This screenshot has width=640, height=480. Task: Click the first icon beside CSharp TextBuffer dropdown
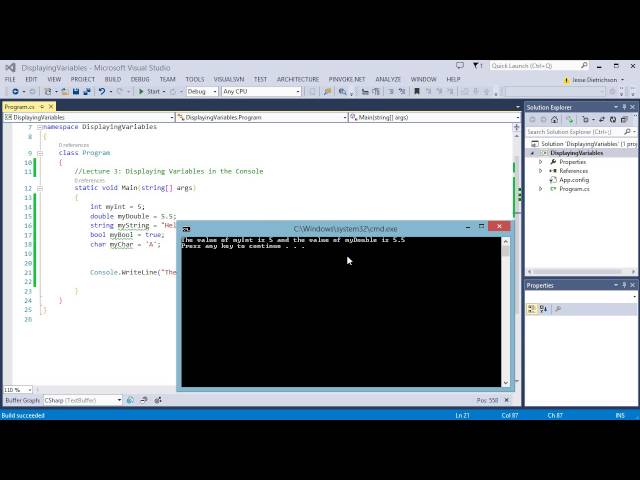tap(130, 400)
